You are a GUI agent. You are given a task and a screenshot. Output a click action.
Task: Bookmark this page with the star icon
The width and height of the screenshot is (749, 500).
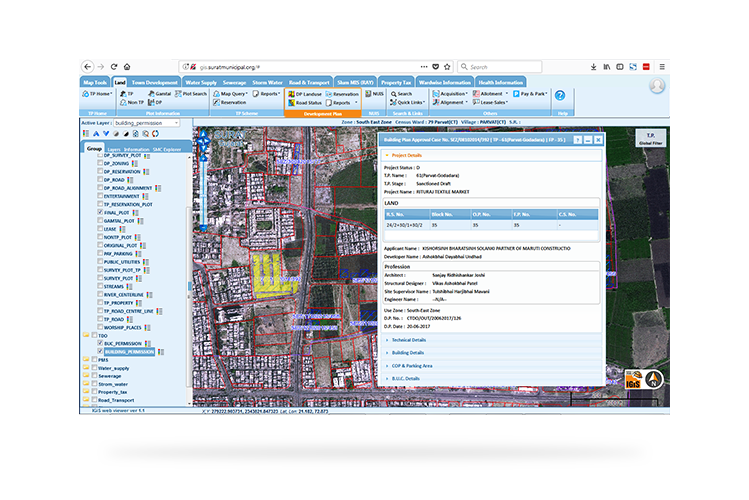pyautogui.click(x=447, y=67)
